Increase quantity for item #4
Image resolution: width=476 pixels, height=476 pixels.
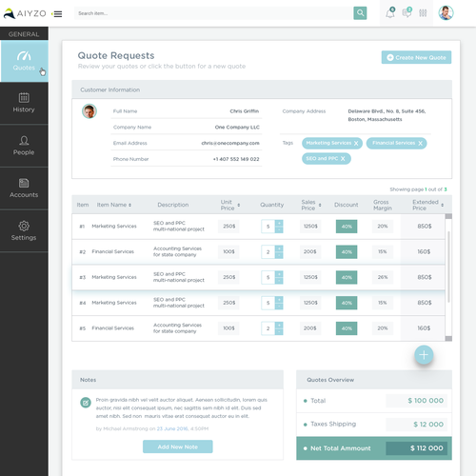[x=279, y=300]
